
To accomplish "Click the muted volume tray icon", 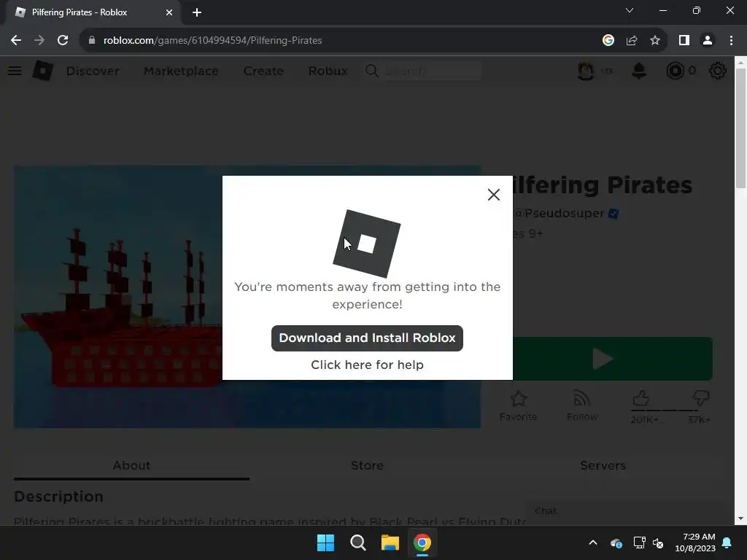I will [x=659, y=542].
